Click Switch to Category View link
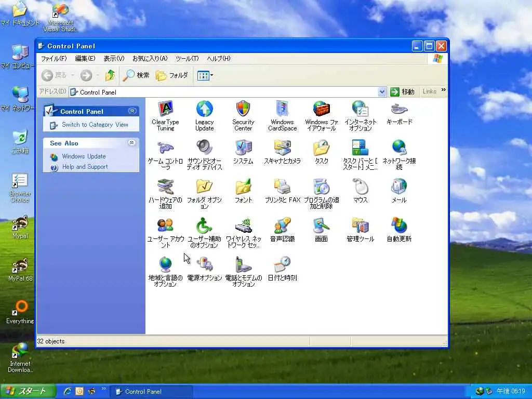Image resolution: width=532 pixels, height=399 pixels. (95, 125)
